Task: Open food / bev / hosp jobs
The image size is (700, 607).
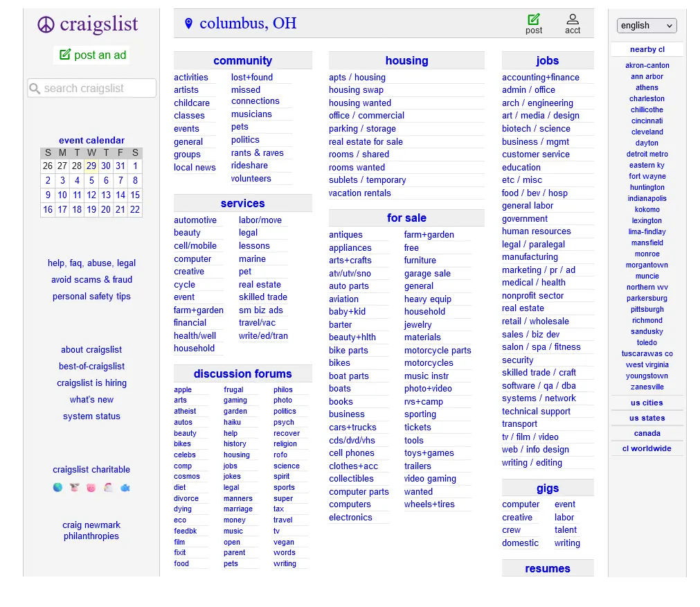Action: click(x=535, y=193)
